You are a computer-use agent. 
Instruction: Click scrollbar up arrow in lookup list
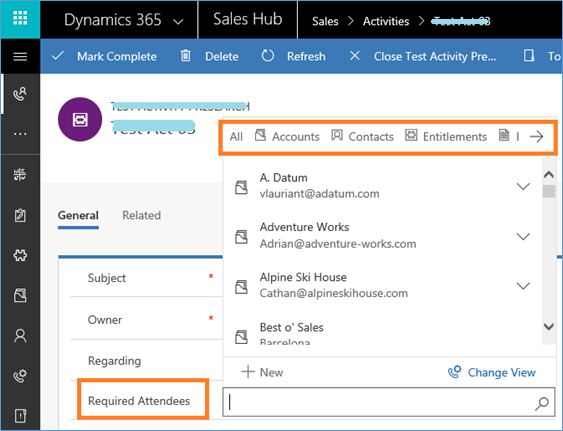[549, 175]
